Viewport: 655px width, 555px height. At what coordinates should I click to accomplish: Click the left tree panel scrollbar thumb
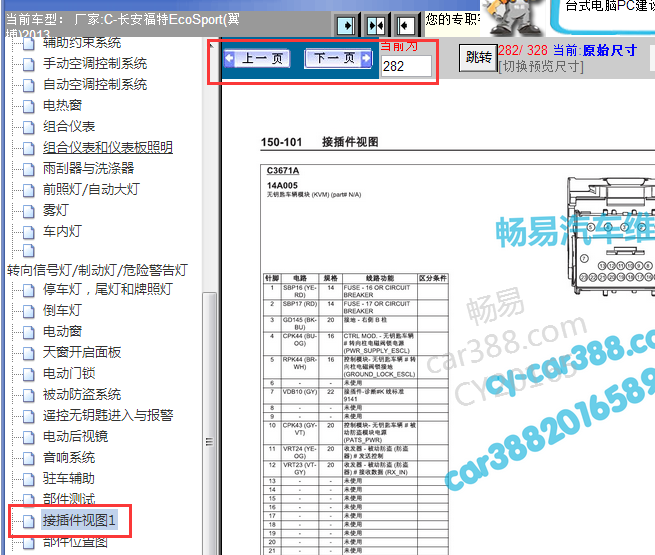pos(209,422)
